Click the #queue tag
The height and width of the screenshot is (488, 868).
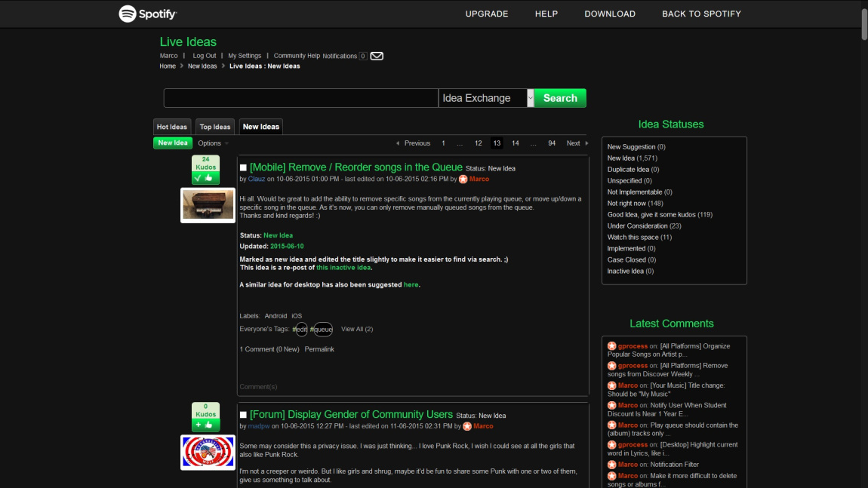[322, 329]
